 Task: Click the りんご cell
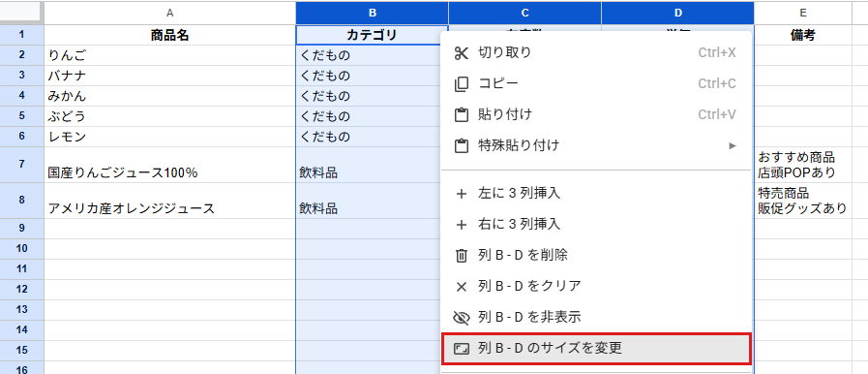pyautogui.click(x=170, y=55)
